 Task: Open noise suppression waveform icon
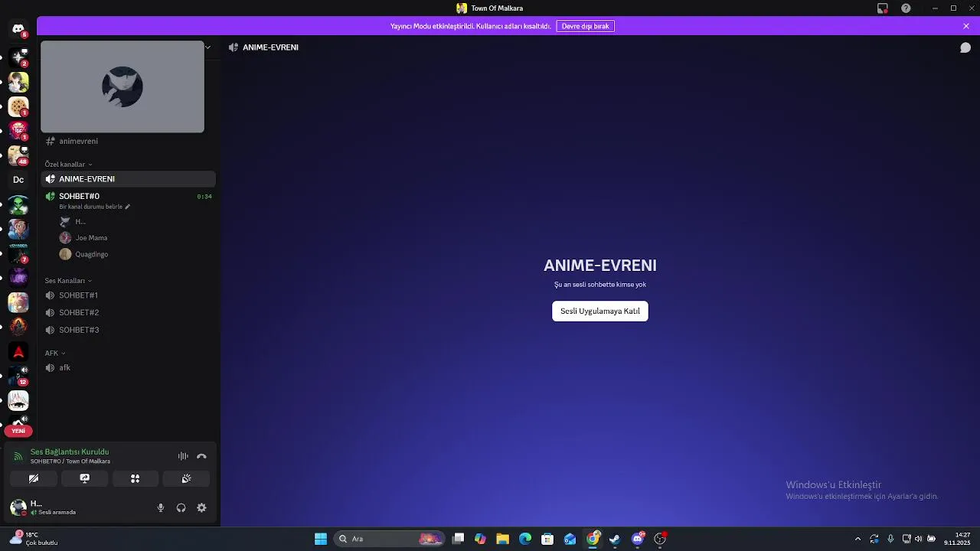coord(183,456)
